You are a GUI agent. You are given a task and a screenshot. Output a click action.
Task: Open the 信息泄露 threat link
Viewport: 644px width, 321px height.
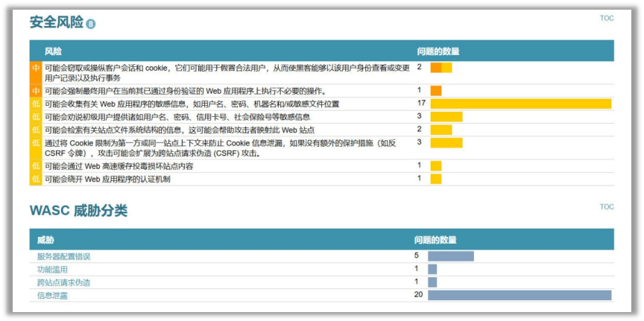(x=52, y=295)
